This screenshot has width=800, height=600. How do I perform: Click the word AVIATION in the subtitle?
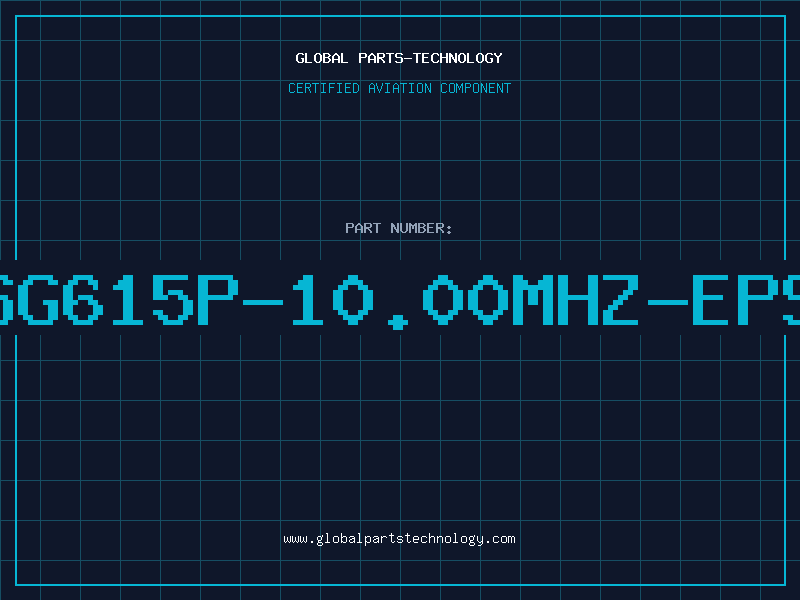pos(400,88)
